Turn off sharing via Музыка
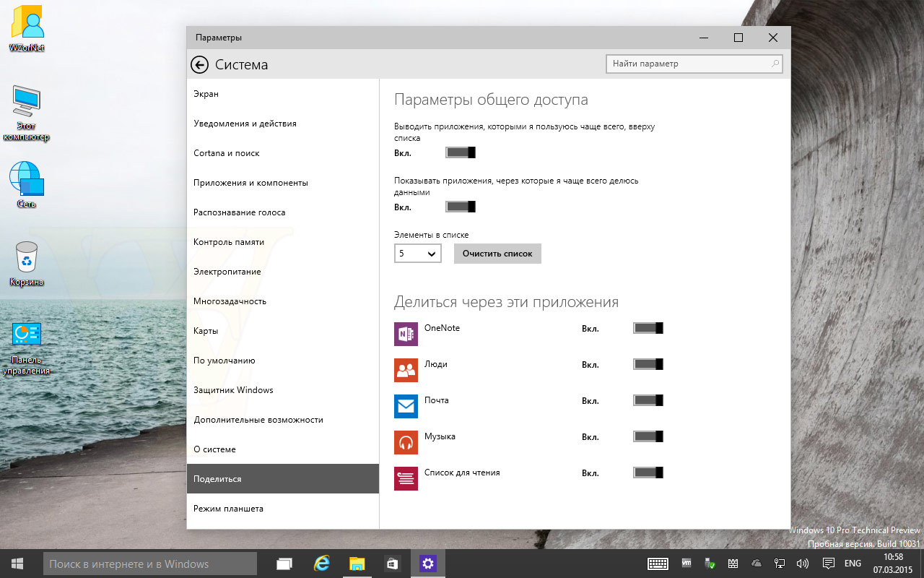Screen dimensions: 924x578 click(x=648, y=436)
